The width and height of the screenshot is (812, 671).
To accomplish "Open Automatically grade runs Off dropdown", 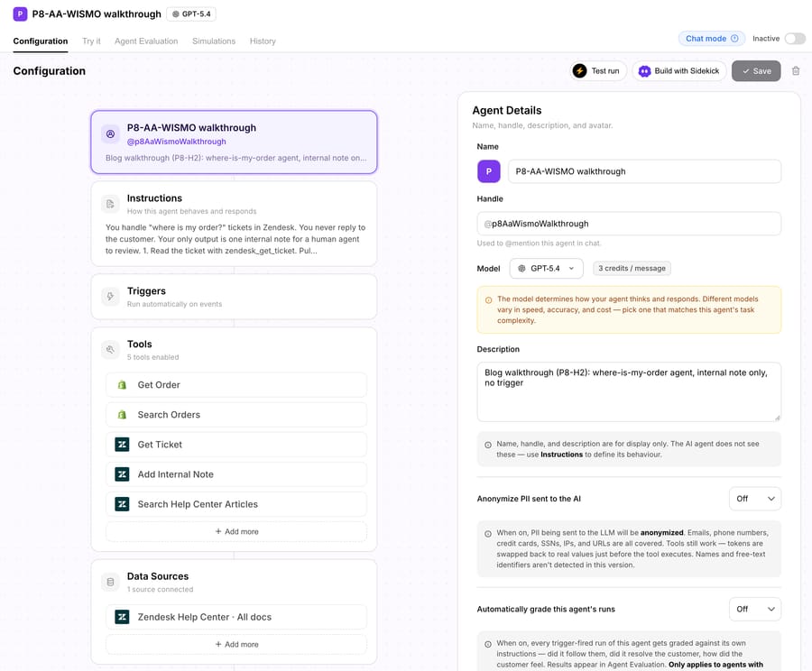I will pyautogui.click(x=755, y=609).
